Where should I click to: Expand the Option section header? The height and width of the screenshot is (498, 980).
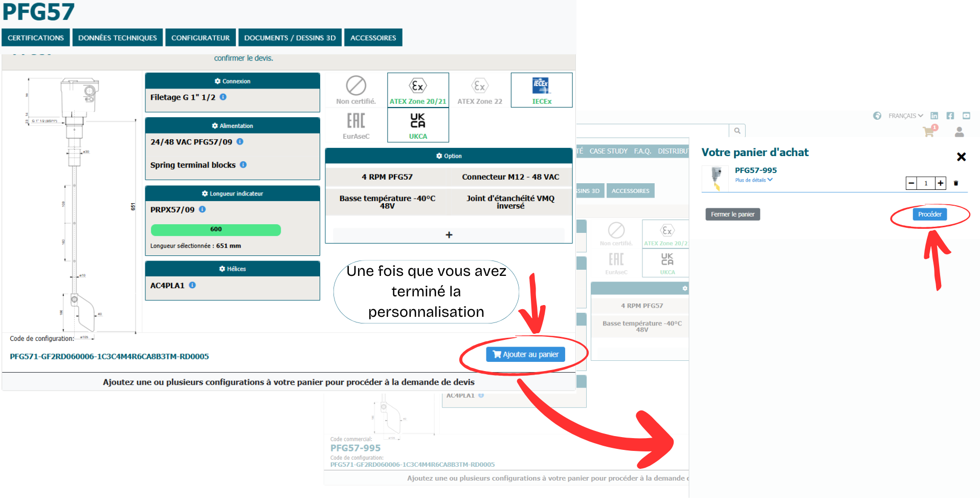(x=449, y=156)
